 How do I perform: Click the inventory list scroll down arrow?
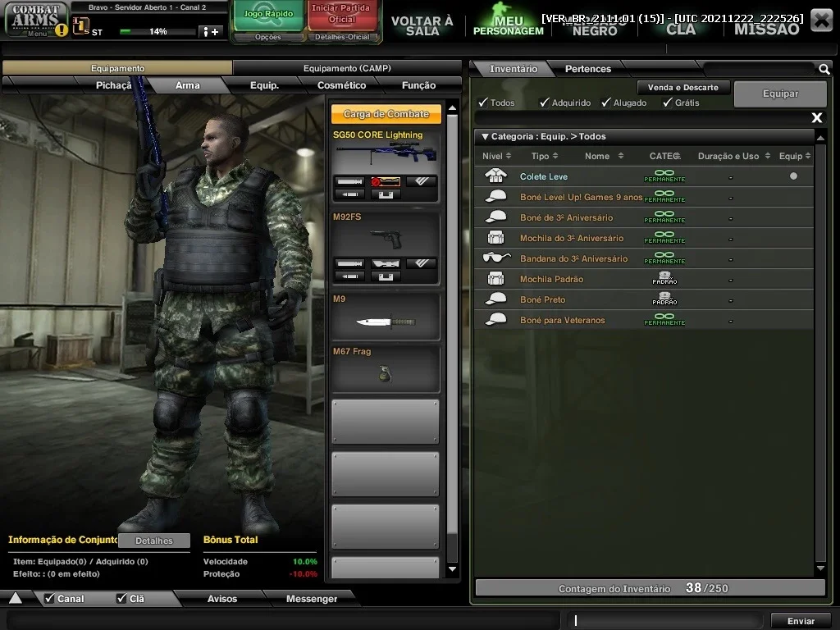coord(820,568)
